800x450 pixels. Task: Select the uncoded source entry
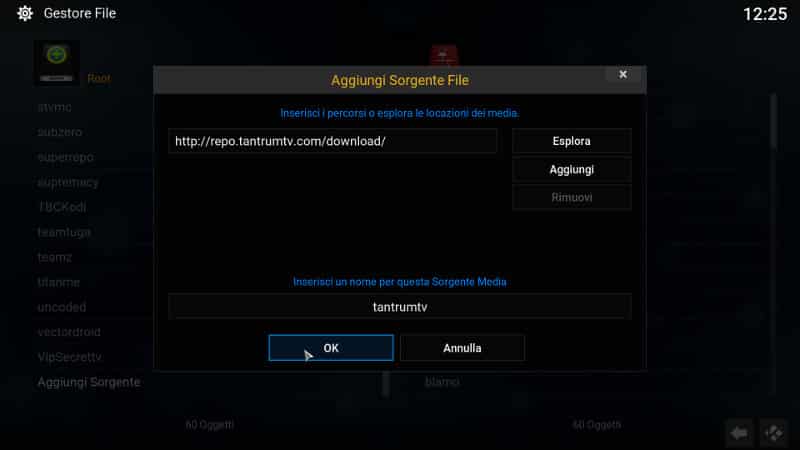coord(62,307)
